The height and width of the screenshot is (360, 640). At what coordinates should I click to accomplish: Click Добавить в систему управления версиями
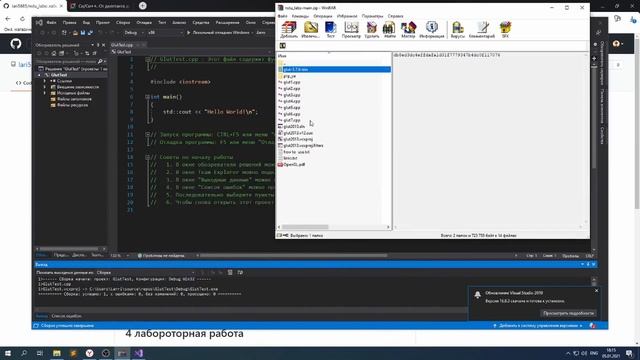point(538,326)
